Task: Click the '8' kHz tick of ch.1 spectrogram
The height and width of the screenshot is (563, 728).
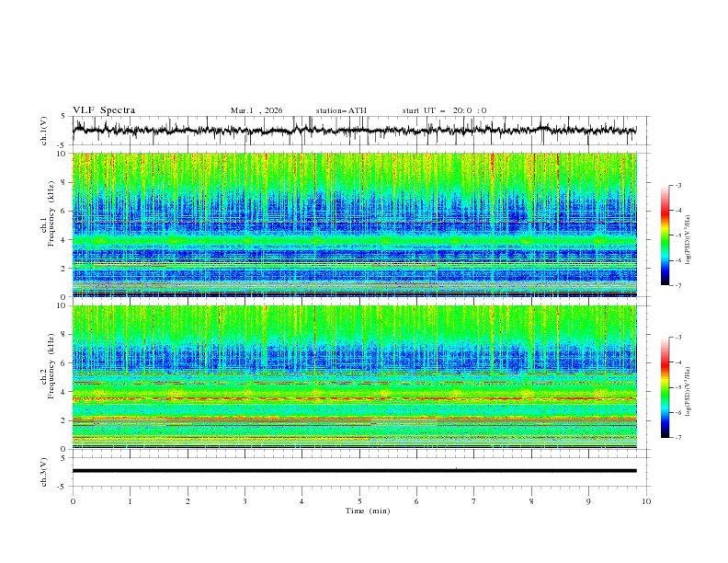Action: point(64,182)
